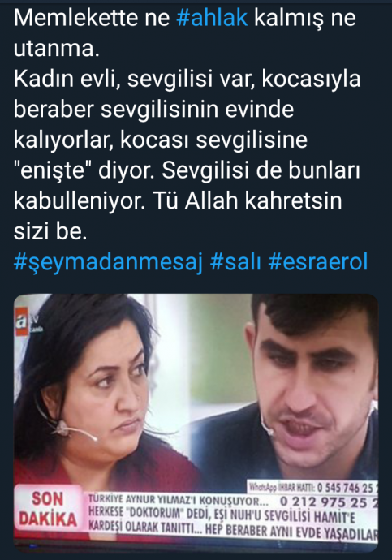Tap the #salı hashtag
This screenshot has height=560, width=392.
(x=235, y=262)
